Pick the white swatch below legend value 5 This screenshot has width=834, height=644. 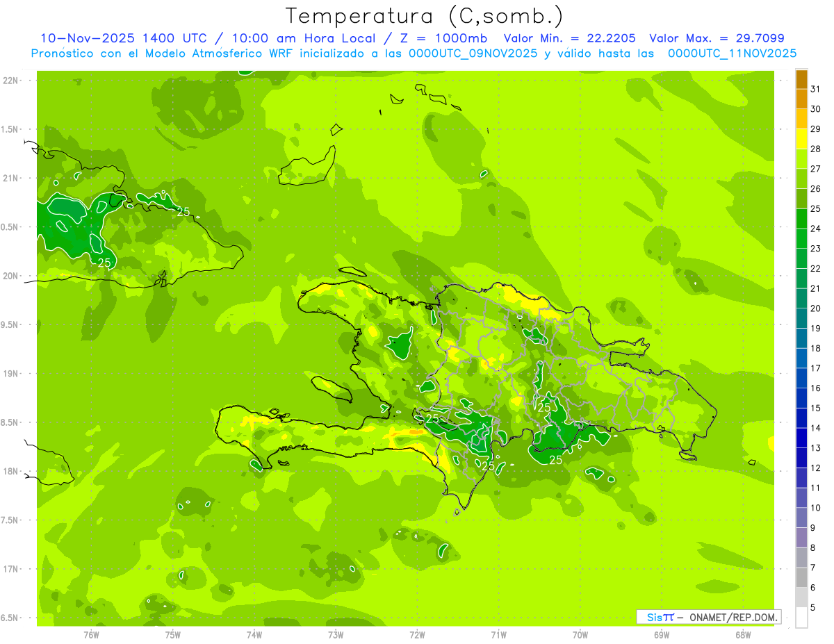[801, 618]
